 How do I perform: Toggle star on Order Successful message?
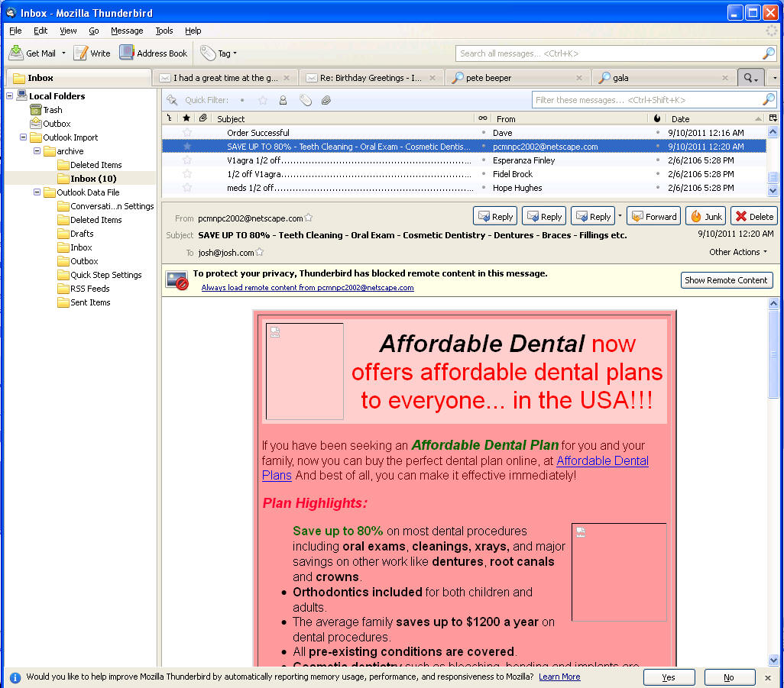click(187, 133)
